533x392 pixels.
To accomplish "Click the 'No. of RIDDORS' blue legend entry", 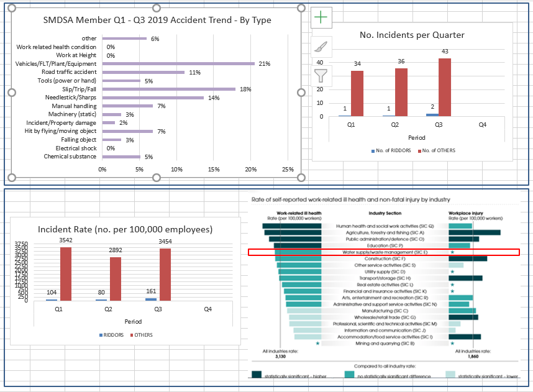I will [x=391, y=151].
